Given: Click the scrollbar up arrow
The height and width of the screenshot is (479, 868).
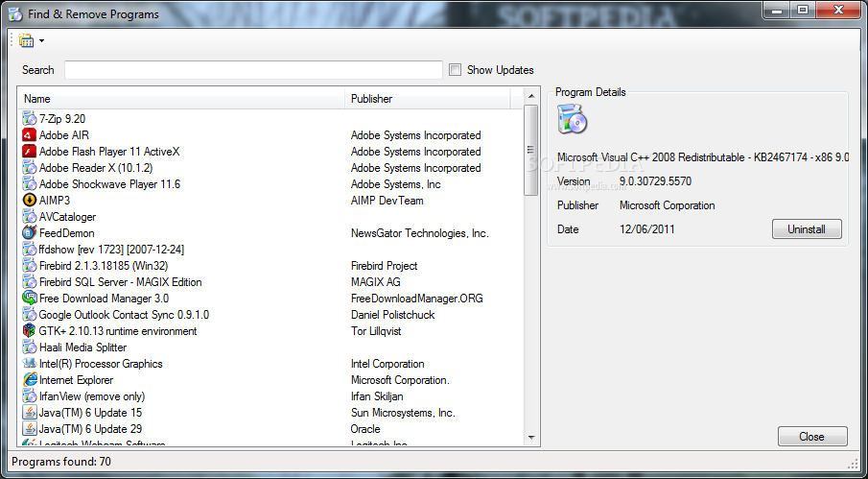Looking at the screenshot, I should point(531,95).
